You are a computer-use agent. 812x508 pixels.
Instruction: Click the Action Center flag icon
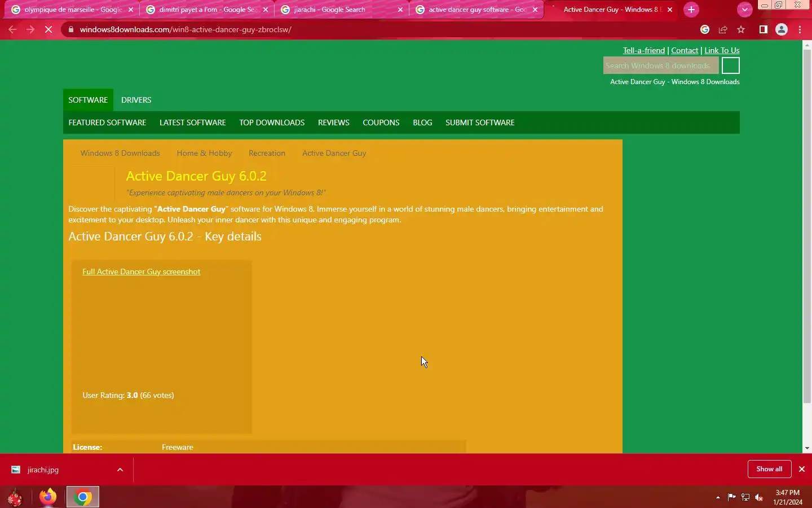[x=731, y=497]
